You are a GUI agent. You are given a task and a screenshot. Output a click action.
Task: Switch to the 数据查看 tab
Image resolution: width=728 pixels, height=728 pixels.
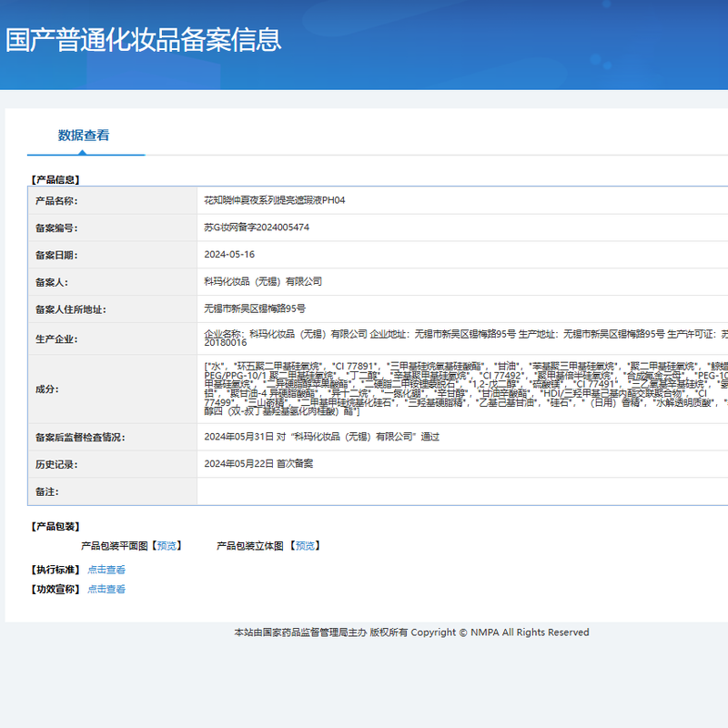84,136
